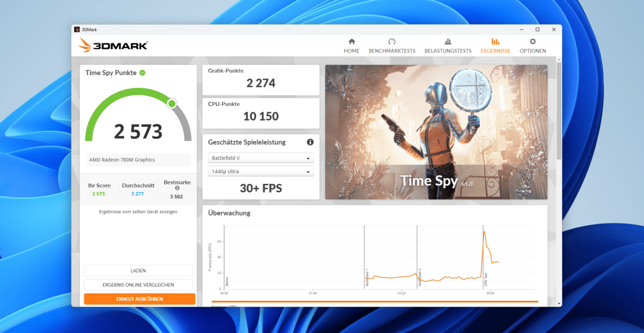
Task: Open Optionen with the gear icon
Action: pos(532,42)
